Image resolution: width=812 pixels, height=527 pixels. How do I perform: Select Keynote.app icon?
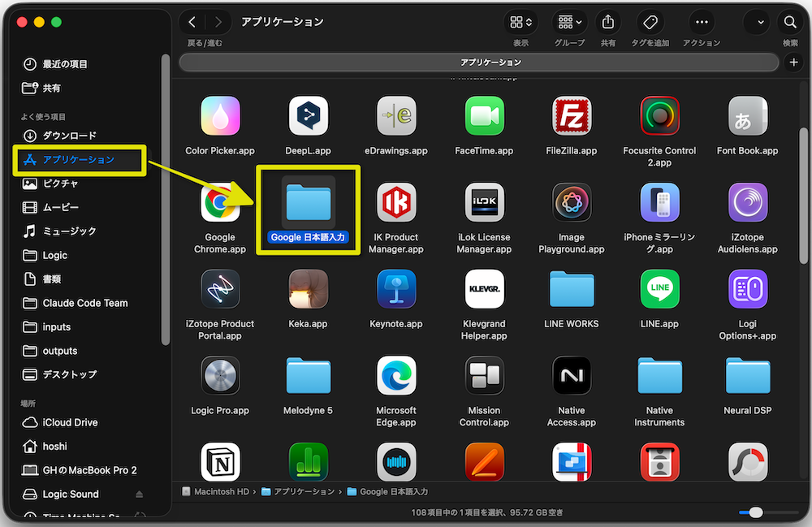396,289
